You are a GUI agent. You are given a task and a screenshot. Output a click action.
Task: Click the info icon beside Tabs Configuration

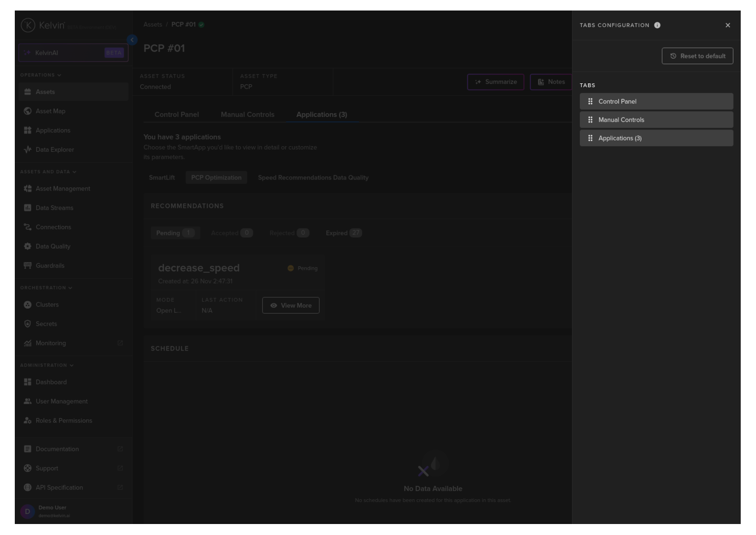tap(657, 25)
